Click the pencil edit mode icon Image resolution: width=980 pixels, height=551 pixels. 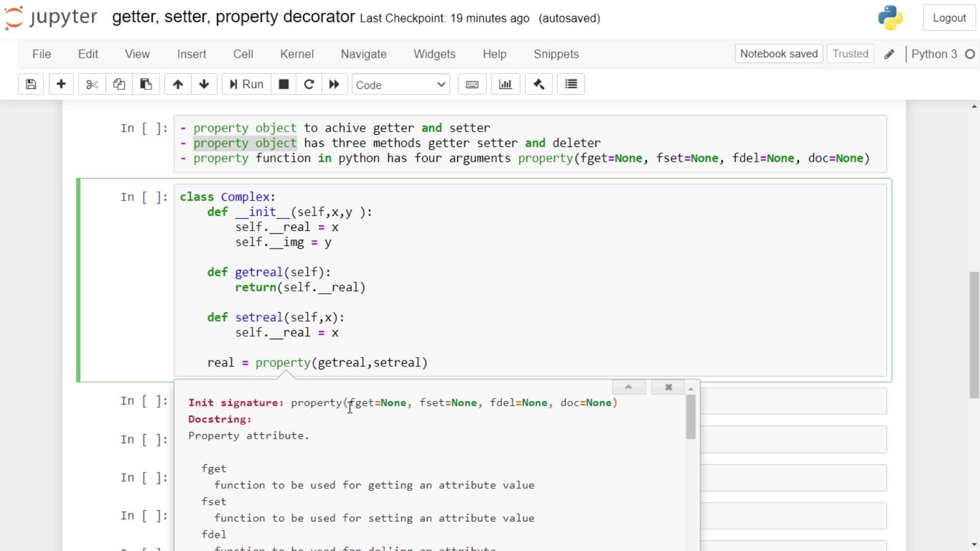point(889,54)
